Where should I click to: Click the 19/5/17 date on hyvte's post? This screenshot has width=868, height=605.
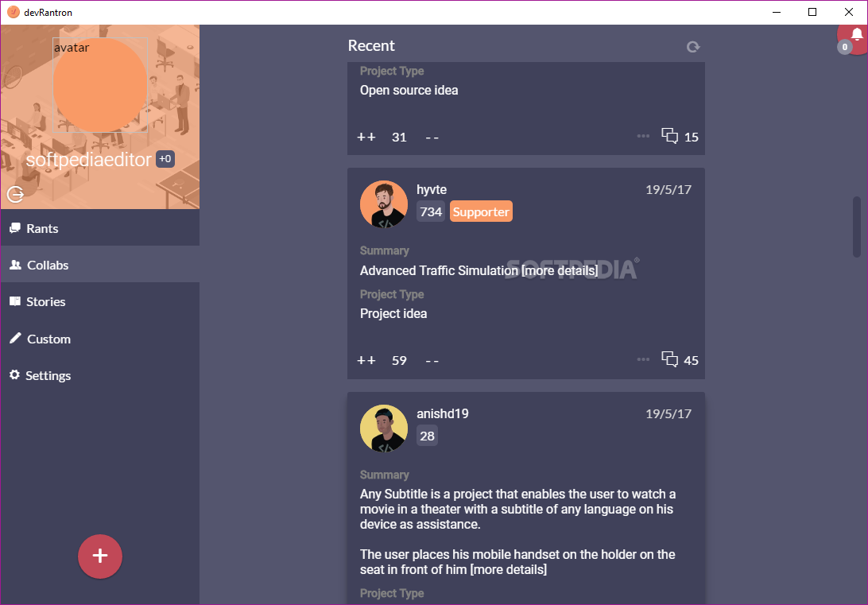point(668,190)
